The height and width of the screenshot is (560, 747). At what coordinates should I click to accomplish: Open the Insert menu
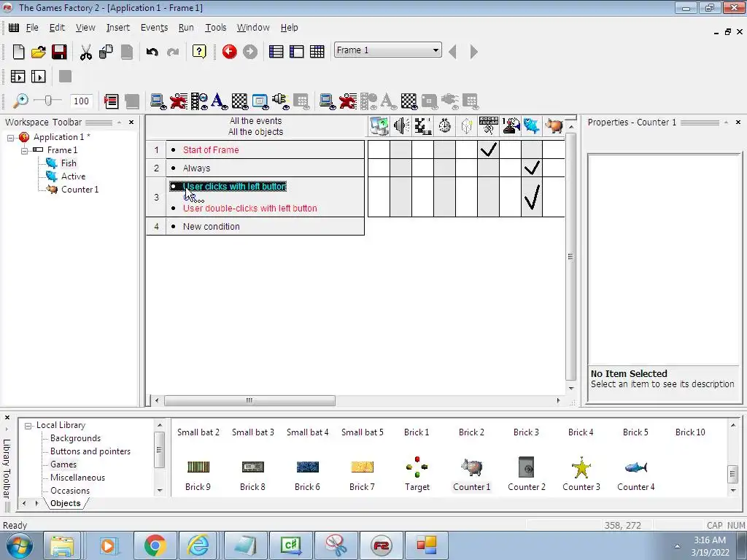tap(117, 28)
